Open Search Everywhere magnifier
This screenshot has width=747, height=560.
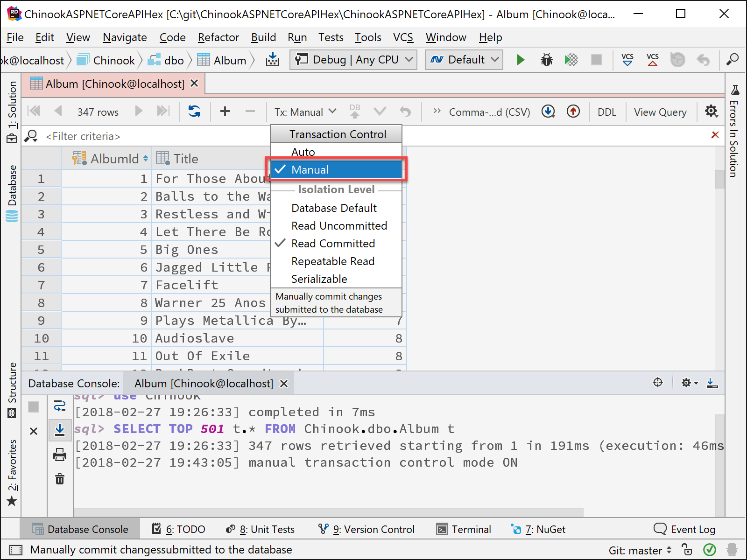click(x=733, y=60)
